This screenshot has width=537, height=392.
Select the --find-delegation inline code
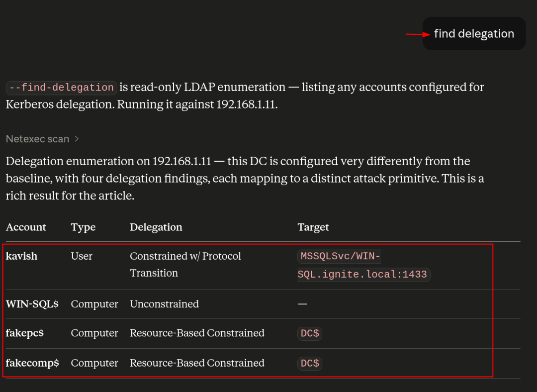[x=62, y=88]
